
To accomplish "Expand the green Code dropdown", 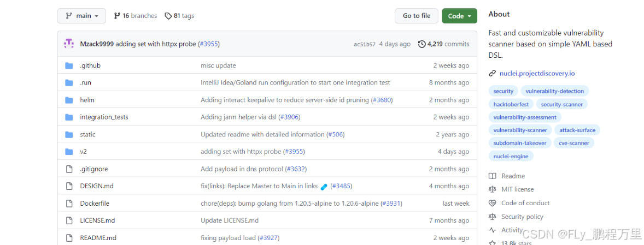I will (459, 16).
